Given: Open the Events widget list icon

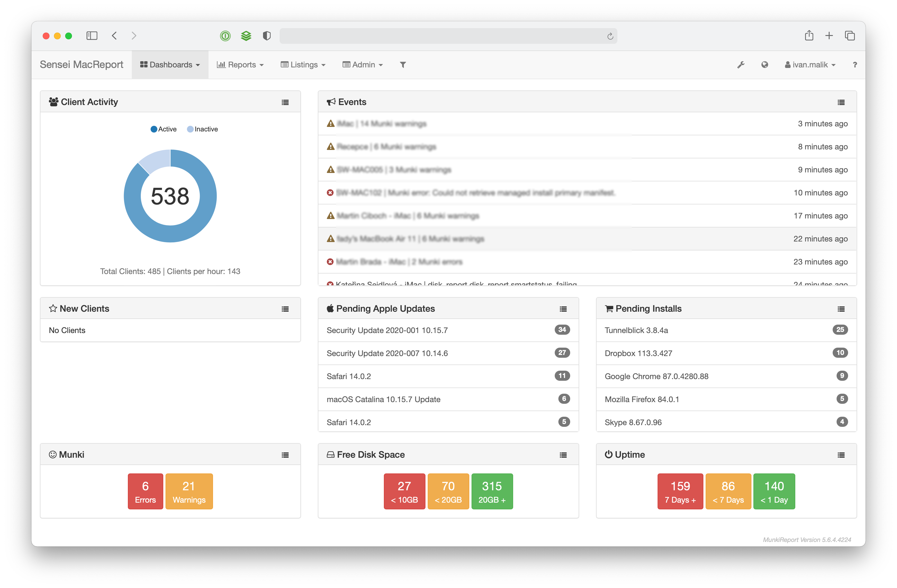Looking at the screenshot, I should [841, 102].
